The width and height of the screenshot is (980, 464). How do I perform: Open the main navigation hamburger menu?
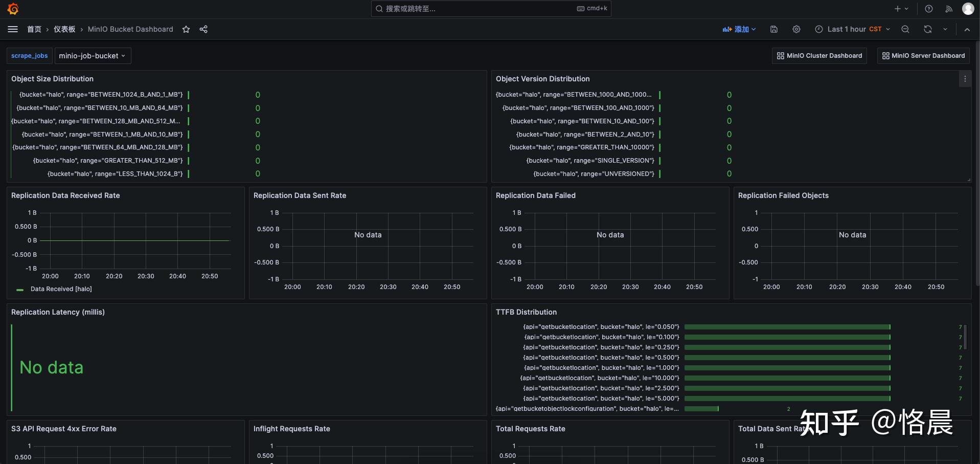pyautogui.click(x=13, y=29)
